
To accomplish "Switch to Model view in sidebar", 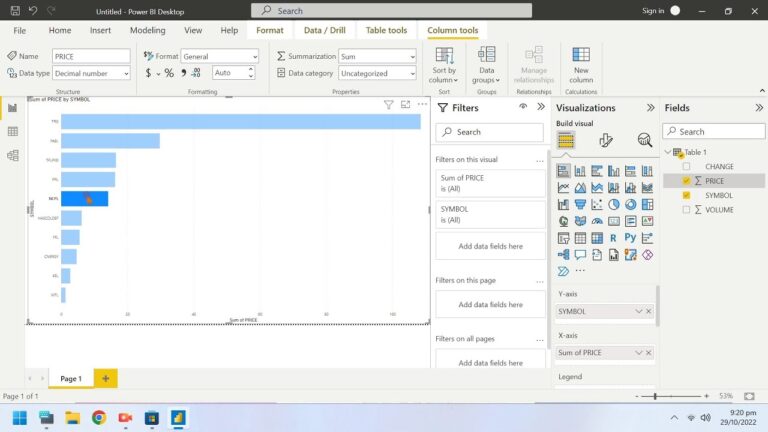I will tap(13, 155).
